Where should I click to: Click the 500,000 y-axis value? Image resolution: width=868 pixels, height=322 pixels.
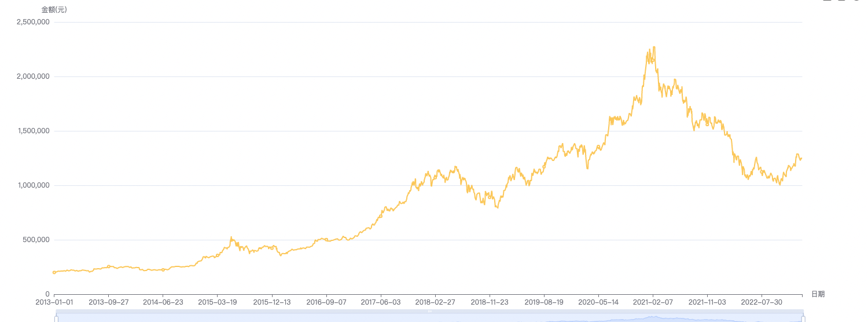coord(37,240)
